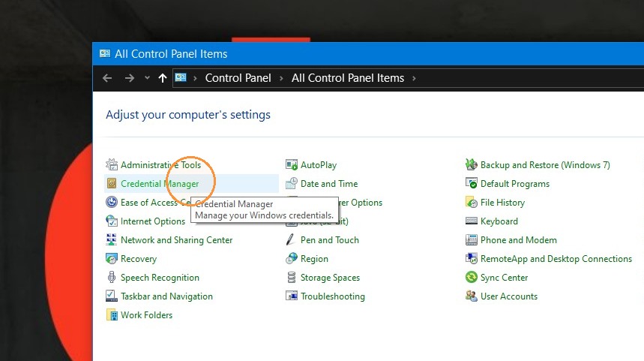Screen dimensions: 644x361
Task: Open the Phone and Modem link
Action: coord(519,239)
